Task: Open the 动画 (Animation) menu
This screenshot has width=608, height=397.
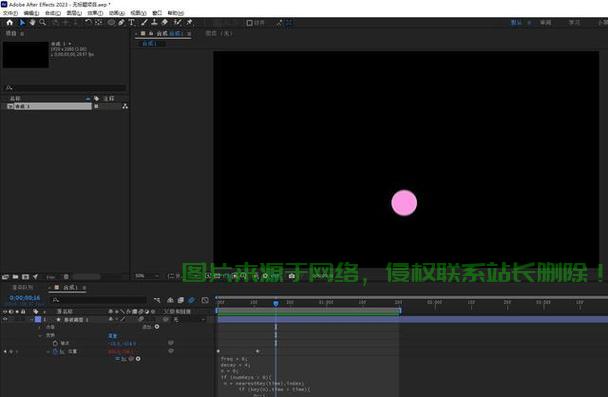Action: click(116, 13)
